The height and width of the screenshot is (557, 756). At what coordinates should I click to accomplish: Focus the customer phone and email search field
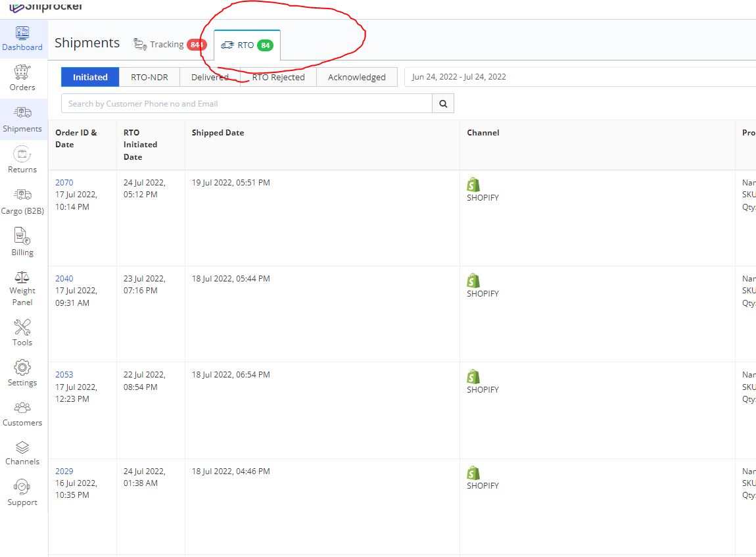(x=247, y=104)
